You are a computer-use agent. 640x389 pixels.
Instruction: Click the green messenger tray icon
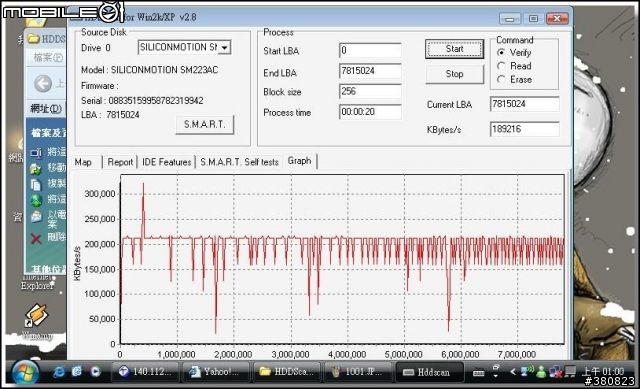pyautogui.click(x=541, y=371)
